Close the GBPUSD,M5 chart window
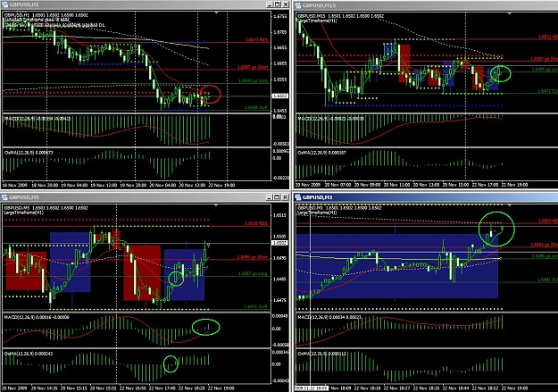 [x=285, y=196]
